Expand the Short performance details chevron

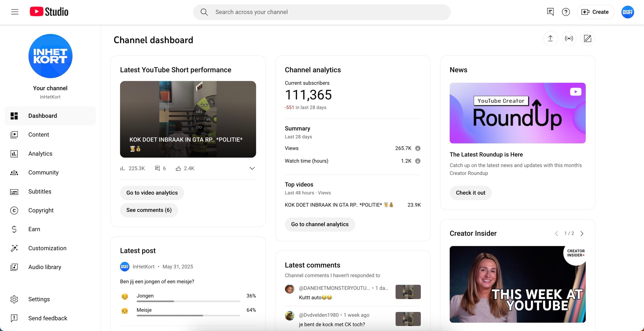pyautogui.click(x=252, y=168)
